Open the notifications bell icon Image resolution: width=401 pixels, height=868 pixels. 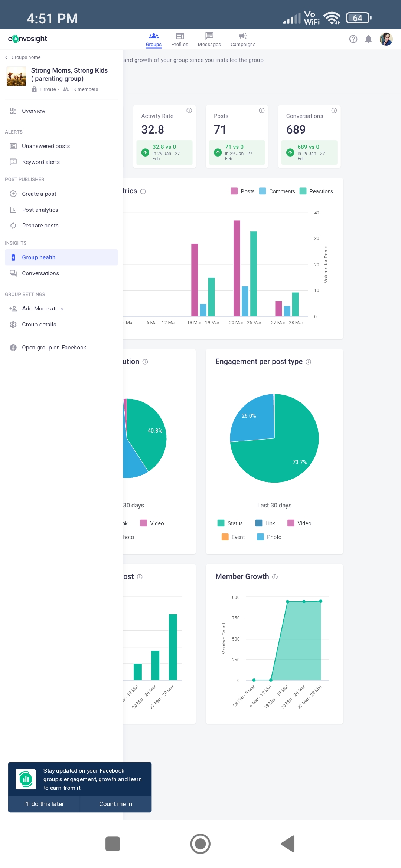pyautogui.click(x=368, y=39)
